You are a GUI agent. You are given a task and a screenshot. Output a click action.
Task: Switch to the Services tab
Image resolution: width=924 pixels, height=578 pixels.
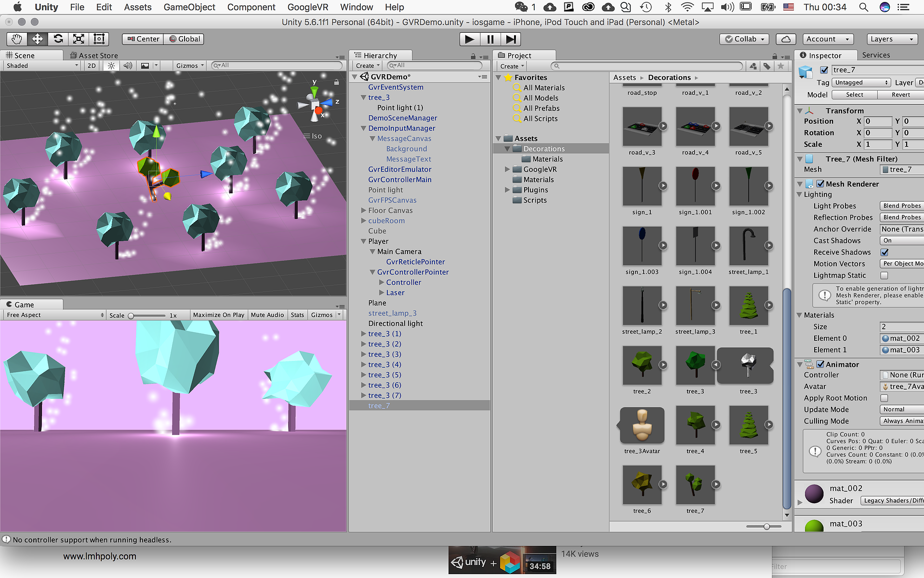pyautogui.click(x=876, y=55)
